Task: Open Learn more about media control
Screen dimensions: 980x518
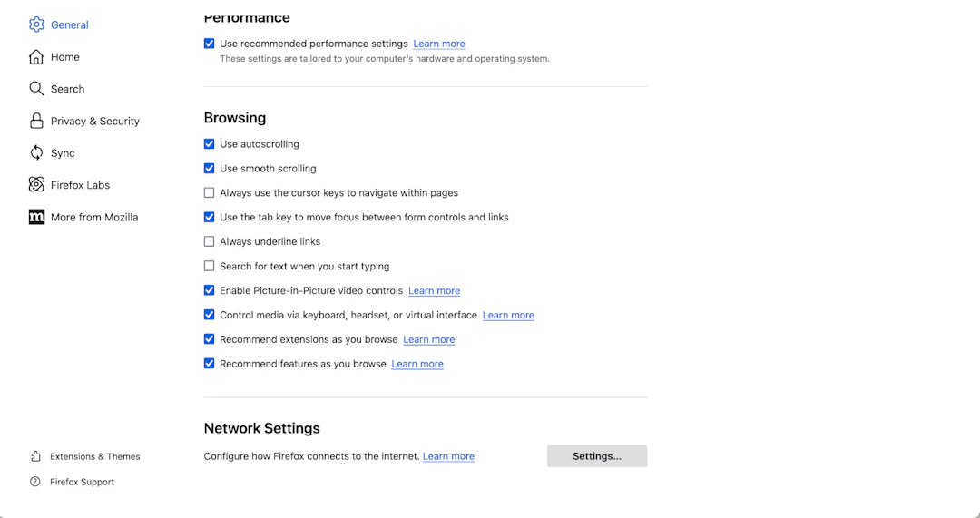Action: pyautogui.click(x=508, y=315)
